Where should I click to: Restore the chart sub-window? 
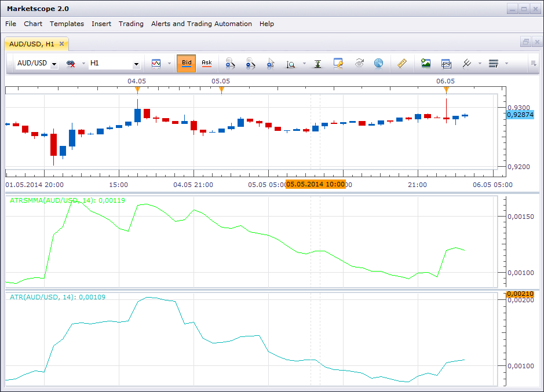(526, 42)
